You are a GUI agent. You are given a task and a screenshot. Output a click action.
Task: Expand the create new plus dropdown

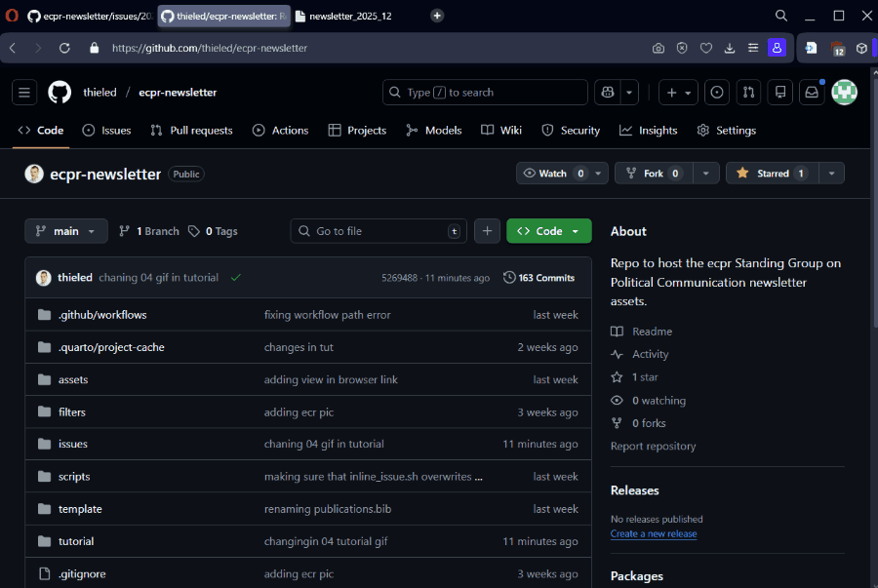coord(677,93)
